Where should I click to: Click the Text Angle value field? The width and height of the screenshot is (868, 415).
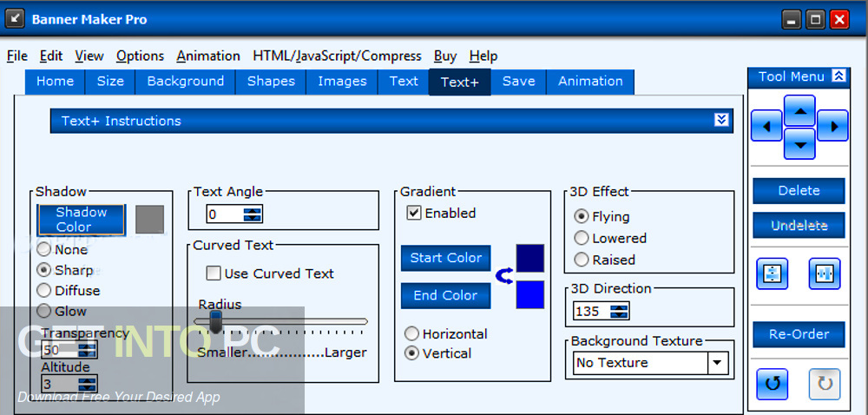click(x=225, y=214)
